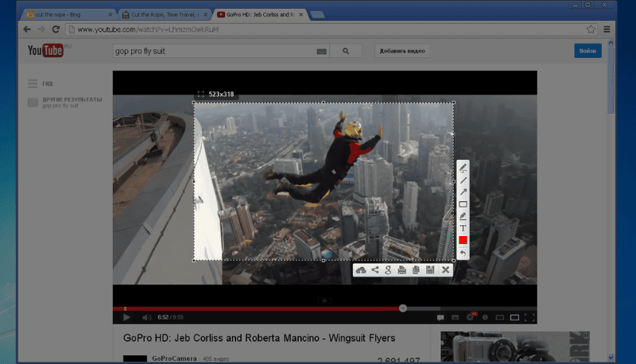Screen dimensions: 636x364
Task: Select the text tool
Action: click(x=463, y=228)
